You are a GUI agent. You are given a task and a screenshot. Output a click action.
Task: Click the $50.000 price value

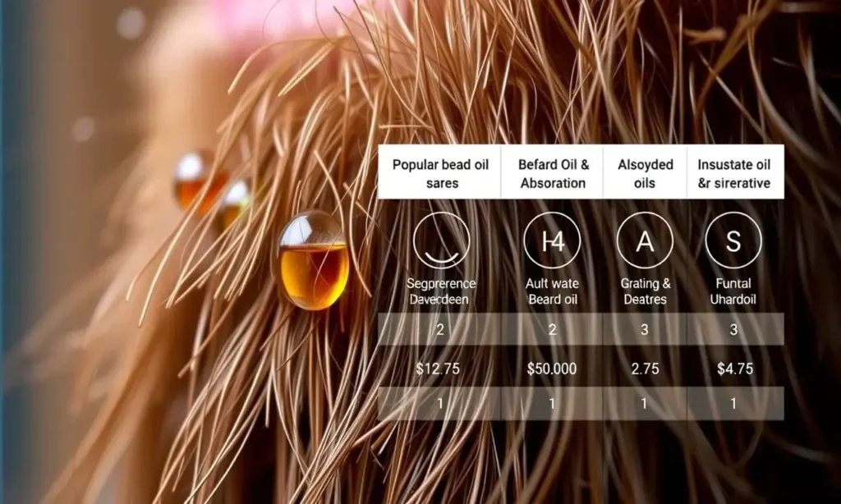coord(551,369)
